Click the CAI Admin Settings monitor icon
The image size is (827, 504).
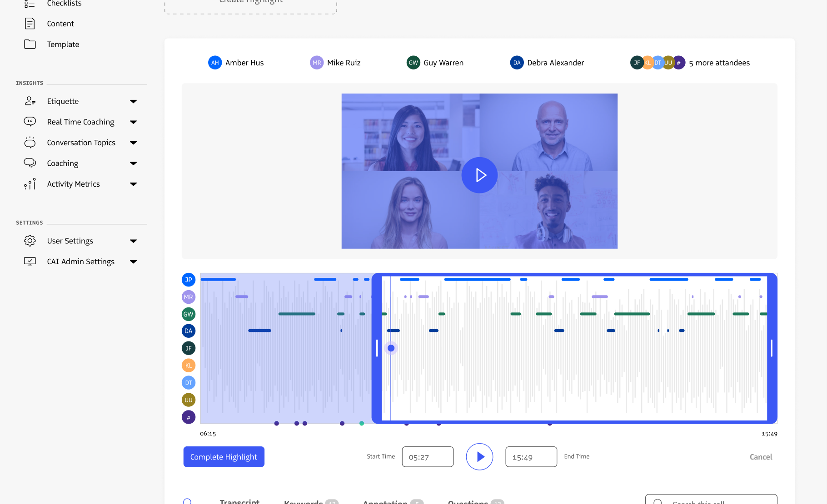click(x=30, y=262)
